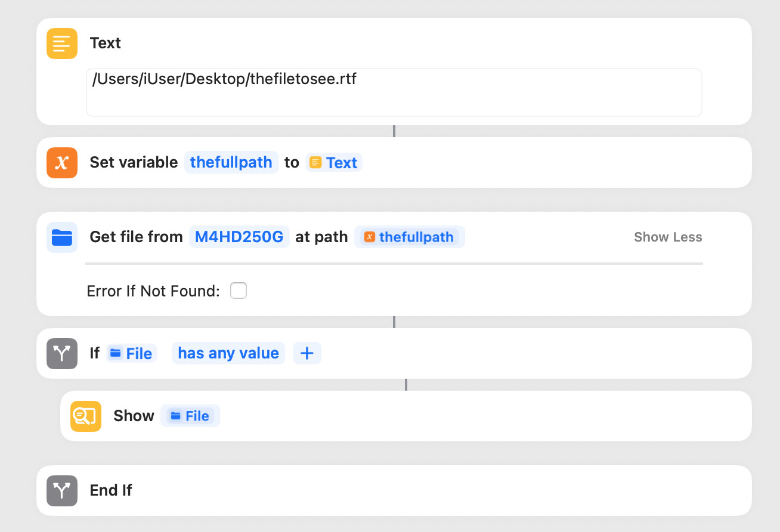
Task: Click the gray If action icon
Action: click(x=62, y=354)
